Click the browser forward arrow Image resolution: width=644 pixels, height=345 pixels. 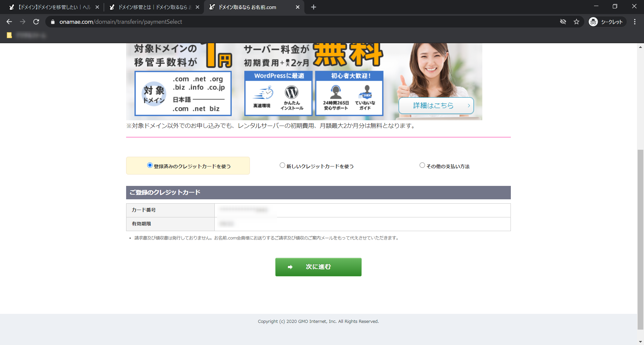[22, 22]
